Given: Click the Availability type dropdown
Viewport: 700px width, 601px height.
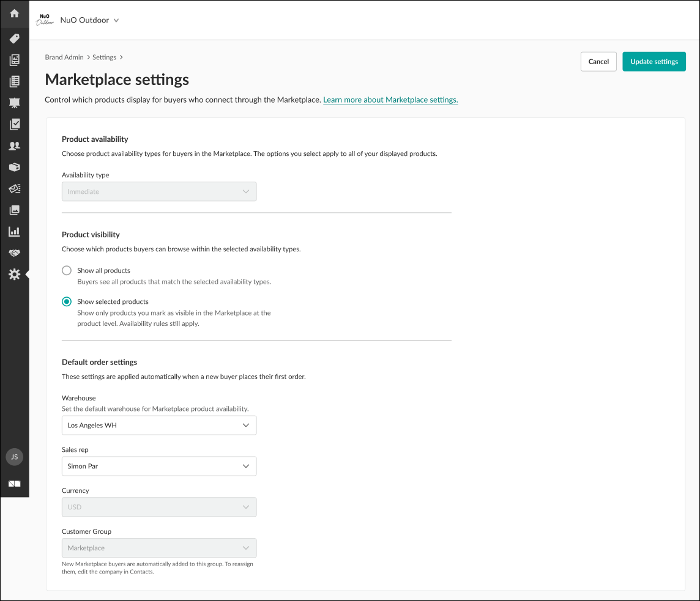Looking at the screenshot, I should pos(159,191).
